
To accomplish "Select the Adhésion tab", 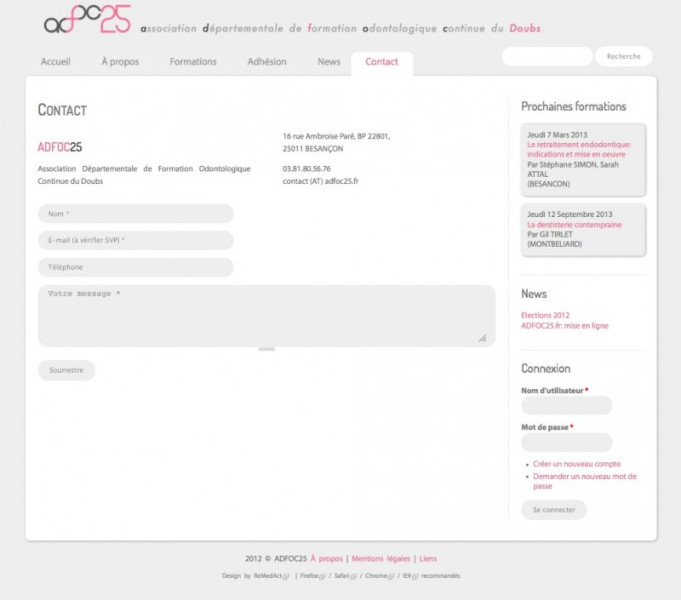I will (267, 62).
